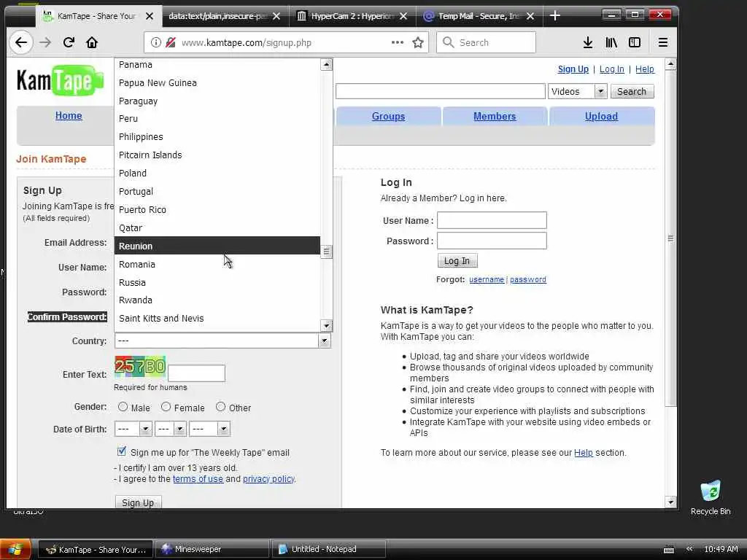Pick Russia from the country list
Screen dimensions: 747x560
pos(217,282)
